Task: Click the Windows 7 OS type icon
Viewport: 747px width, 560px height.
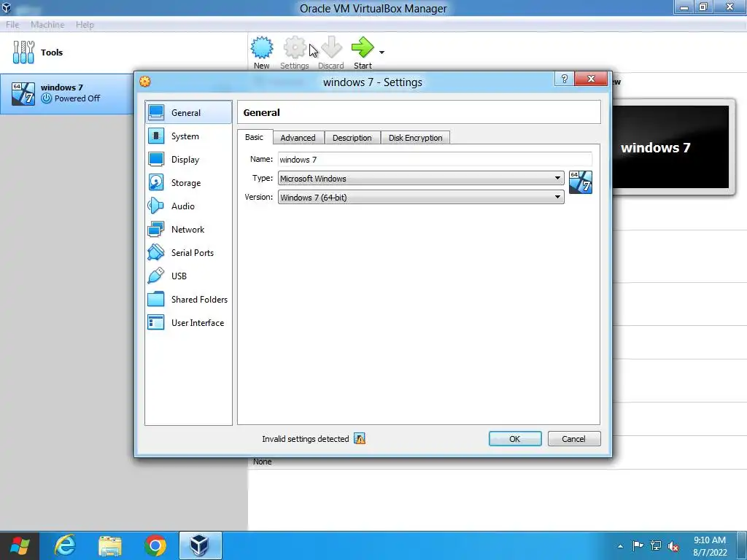Action: [x=580, y=182]
